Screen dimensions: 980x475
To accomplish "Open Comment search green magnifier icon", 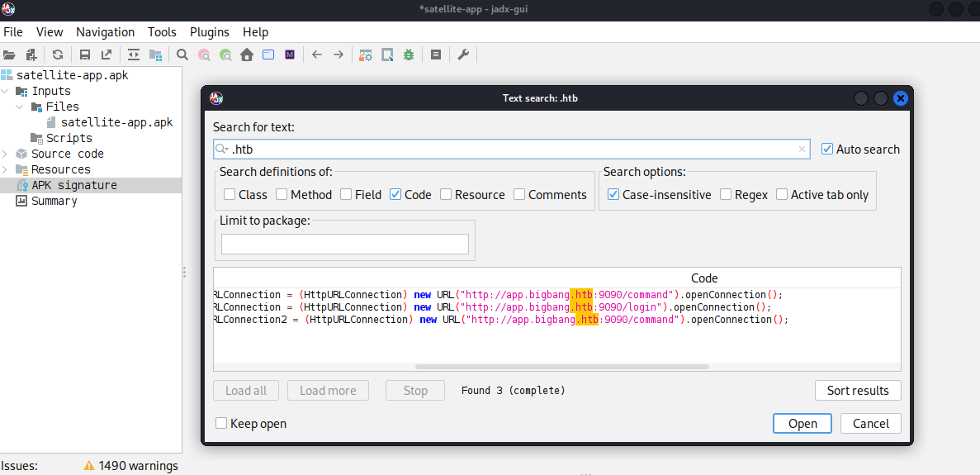I will pyautogui.click(x=225, y=55).
